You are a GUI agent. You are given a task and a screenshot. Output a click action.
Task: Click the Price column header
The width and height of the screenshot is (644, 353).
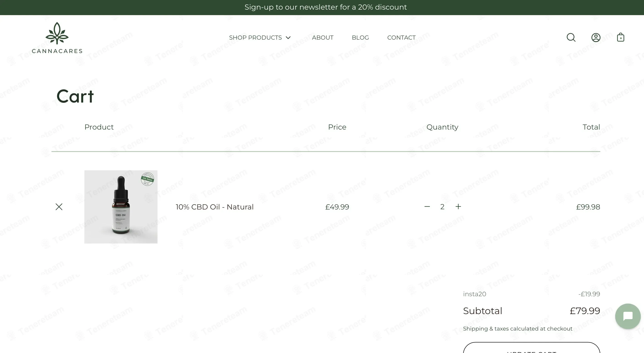click(337, 127)
